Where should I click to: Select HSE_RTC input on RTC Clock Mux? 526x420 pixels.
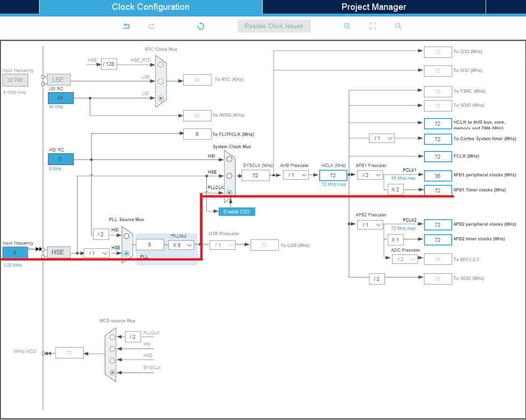161,64
